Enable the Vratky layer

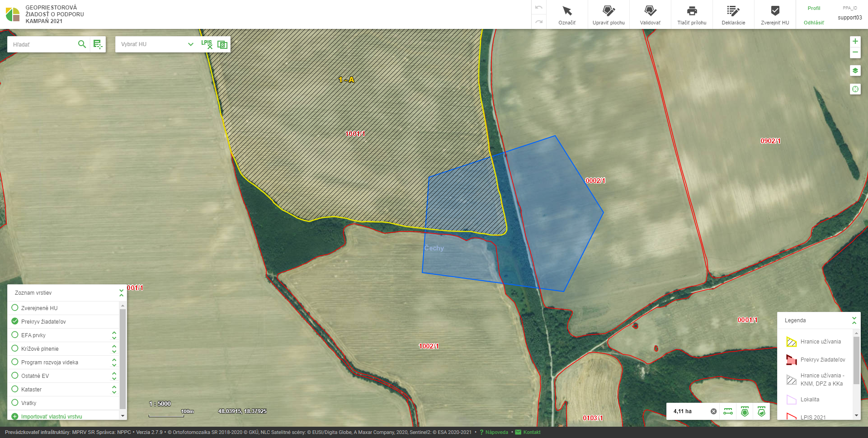(15, 403)
